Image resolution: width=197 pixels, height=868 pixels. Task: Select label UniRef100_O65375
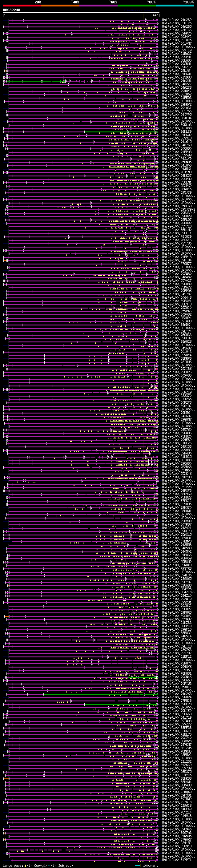[x=177, y=771]
